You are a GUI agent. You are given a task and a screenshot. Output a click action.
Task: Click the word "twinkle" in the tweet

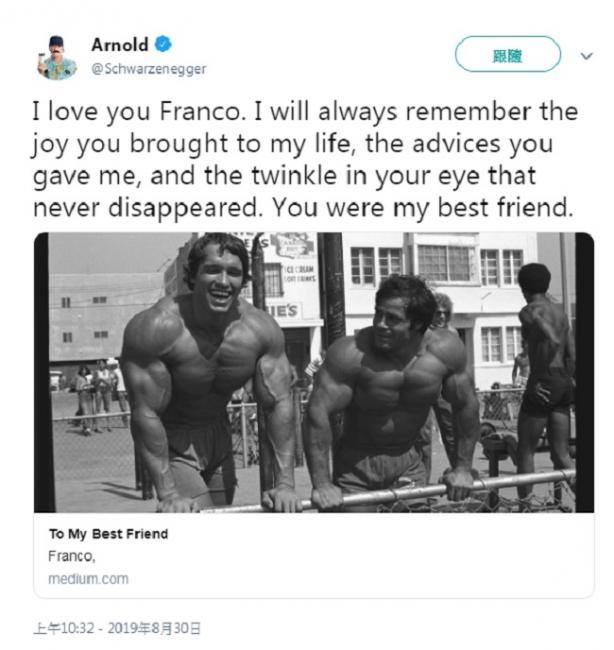294,175
